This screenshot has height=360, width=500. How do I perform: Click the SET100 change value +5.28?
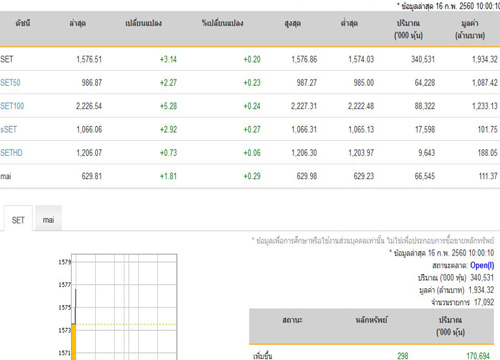[168, 106]
